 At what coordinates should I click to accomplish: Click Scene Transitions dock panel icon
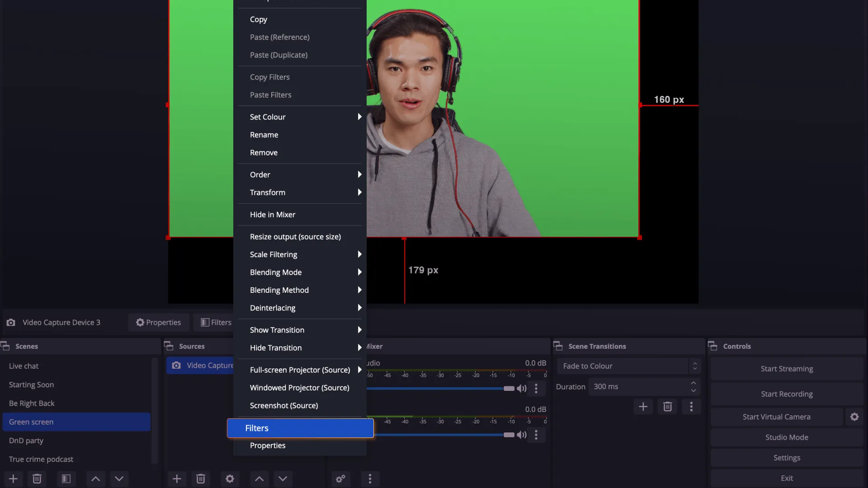click(558, 346)
